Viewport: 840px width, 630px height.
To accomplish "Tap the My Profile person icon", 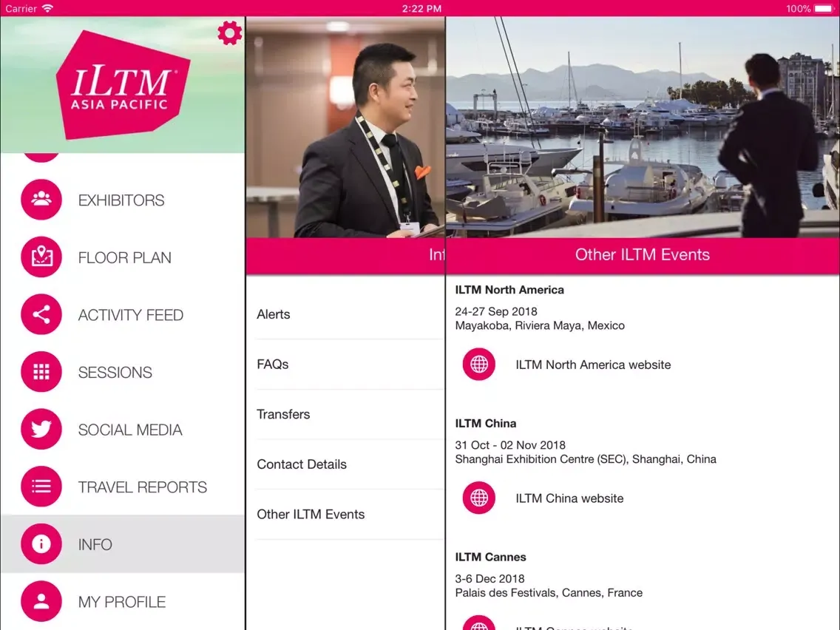I will coord(41,601).
